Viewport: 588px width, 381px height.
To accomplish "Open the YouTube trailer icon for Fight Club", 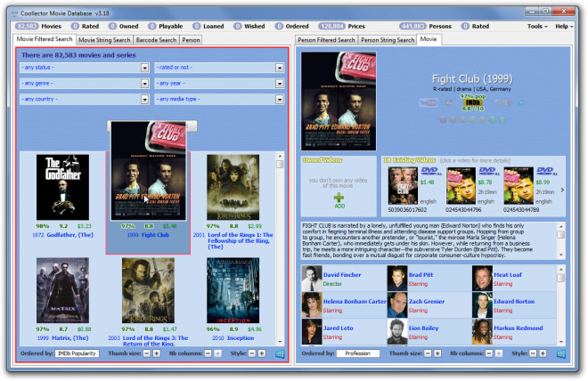I will click(428, 102).
